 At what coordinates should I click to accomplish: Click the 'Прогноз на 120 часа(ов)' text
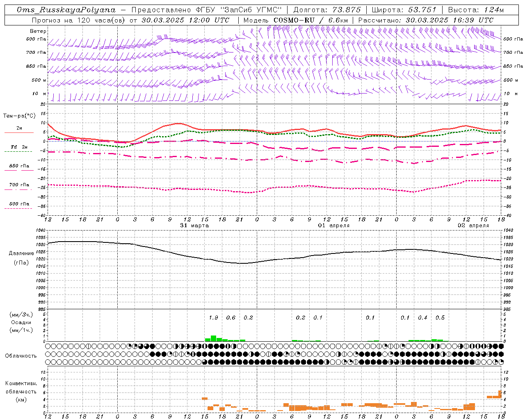pos(79,20)
